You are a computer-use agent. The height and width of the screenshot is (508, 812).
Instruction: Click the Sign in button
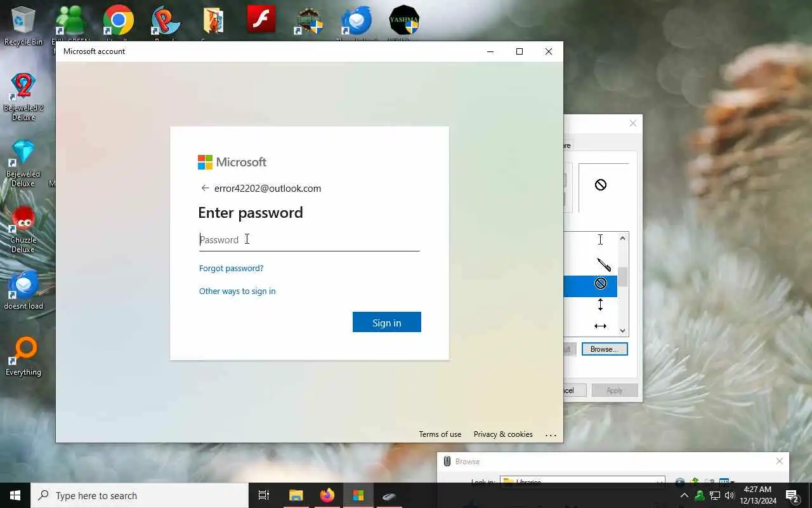pyautogui.click(x=387, y=322)
